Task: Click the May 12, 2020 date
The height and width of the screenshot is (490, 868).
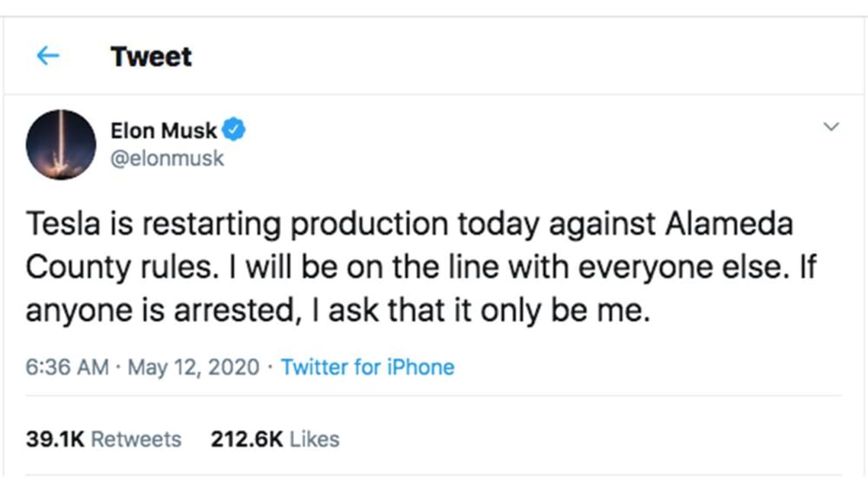Action: tap(194, 367)
